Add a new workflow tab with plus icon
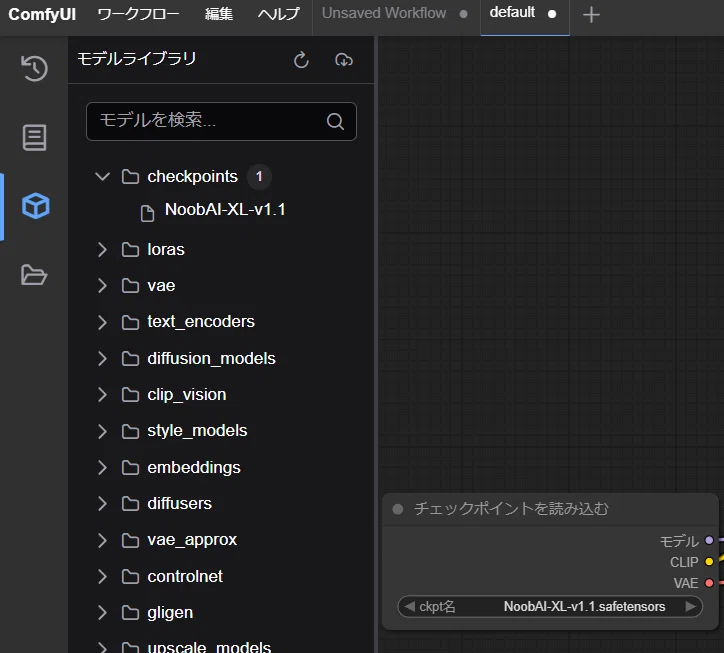This screenshot has height=653, width=724. 591,15
